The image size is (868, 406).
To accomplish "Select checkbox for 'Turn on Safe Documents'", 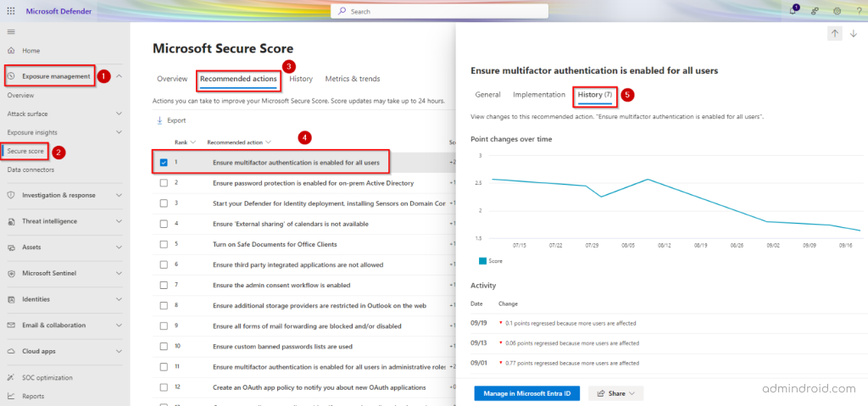I will click(x=164, y=244).
